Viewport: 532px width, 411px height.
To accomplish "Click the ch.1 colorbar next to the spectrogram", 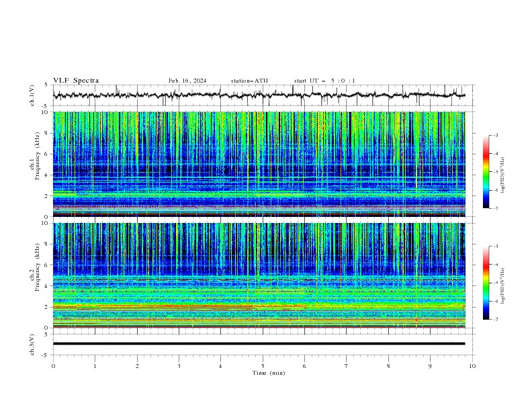I will 486,172.
